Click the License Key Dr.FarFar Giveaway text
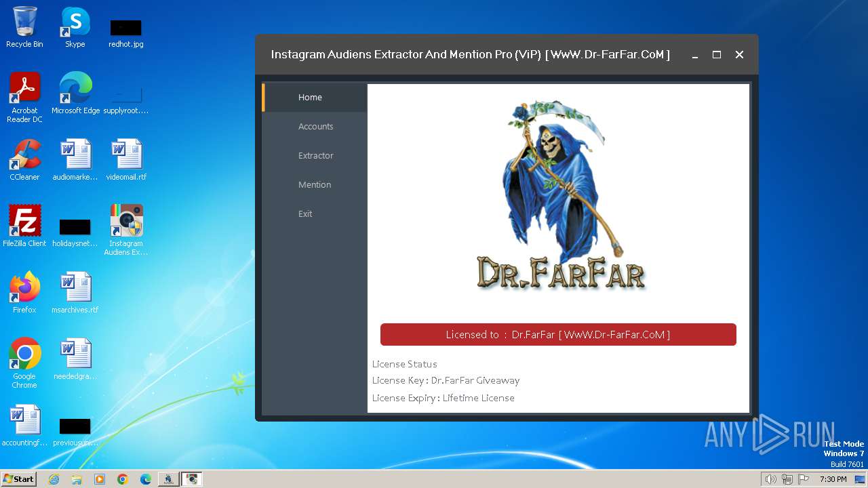This screenshot has height=488, width=868. (446, 381)
